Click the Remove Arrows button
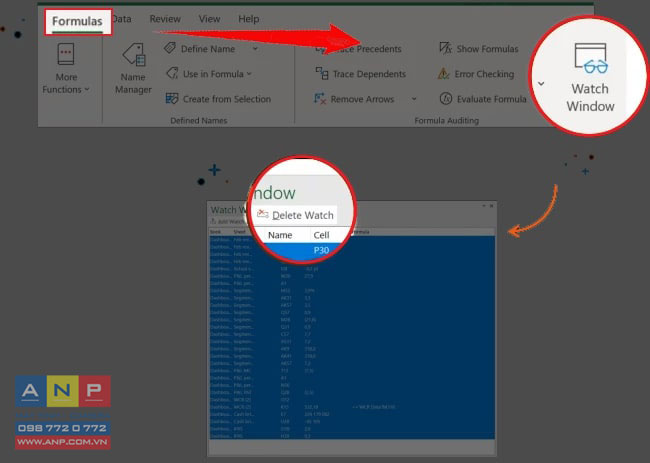 pyautogui.click(x=354, y=99)
